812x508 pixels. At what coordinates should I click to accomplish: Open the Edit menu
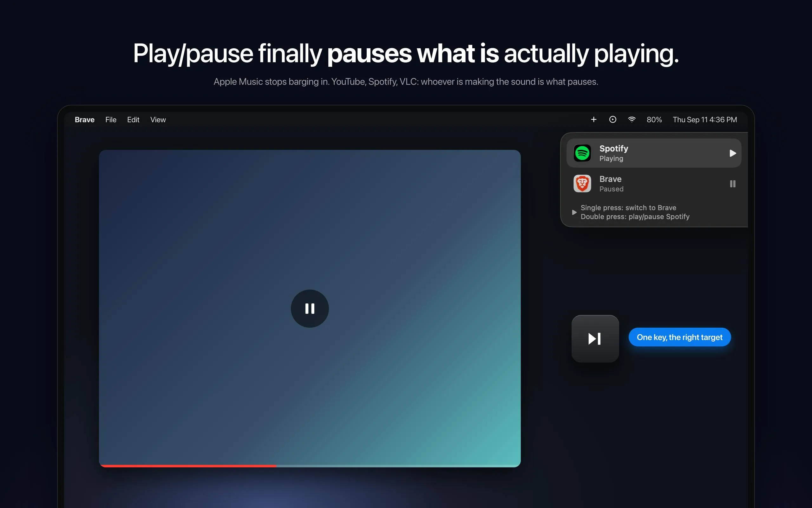click(x=133, y=120)
